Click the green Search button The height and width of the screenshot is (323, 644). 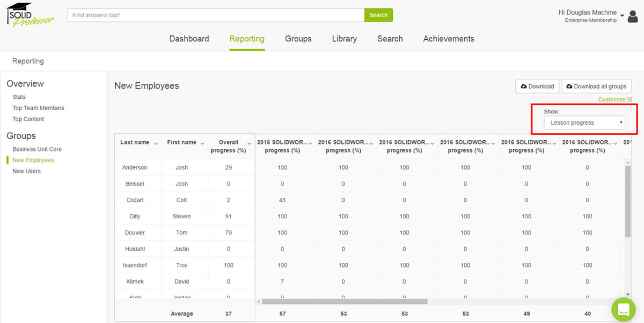(378, 15)
